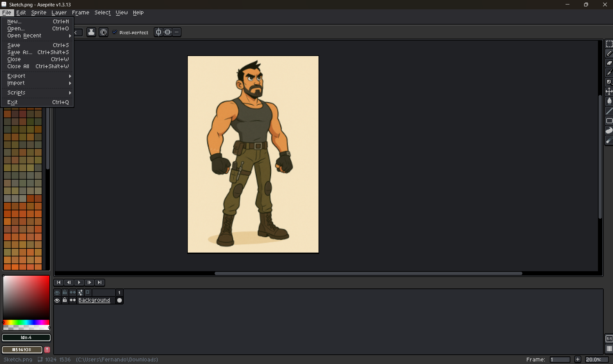Open the zoom level 20.0% dropdown
The height and width of the screenshot is (364, 613).
coord(597,360)
